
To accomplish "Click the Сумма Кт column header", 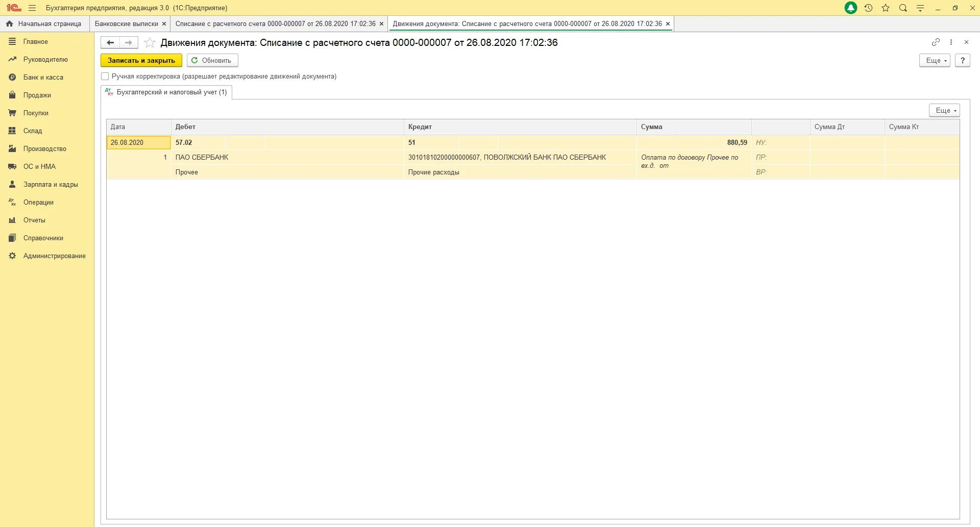I will [922, 127].
